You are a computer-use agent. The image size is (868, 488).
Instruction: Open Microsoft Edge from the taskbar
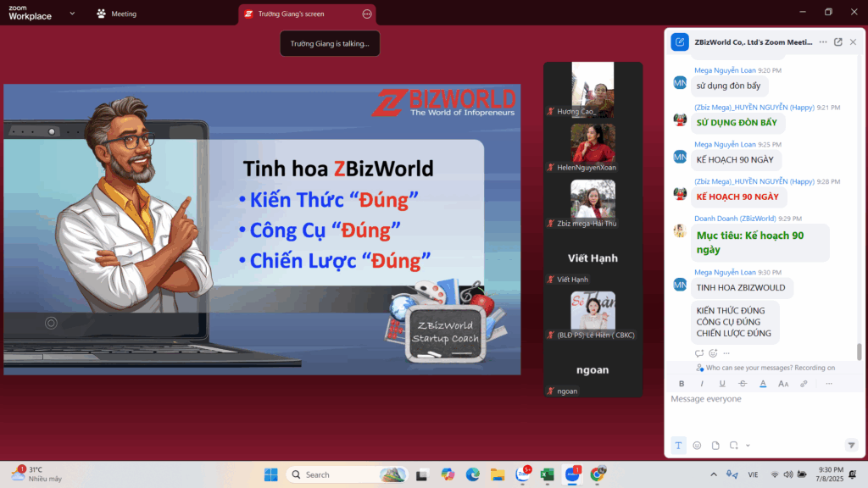tap(472, 474)
